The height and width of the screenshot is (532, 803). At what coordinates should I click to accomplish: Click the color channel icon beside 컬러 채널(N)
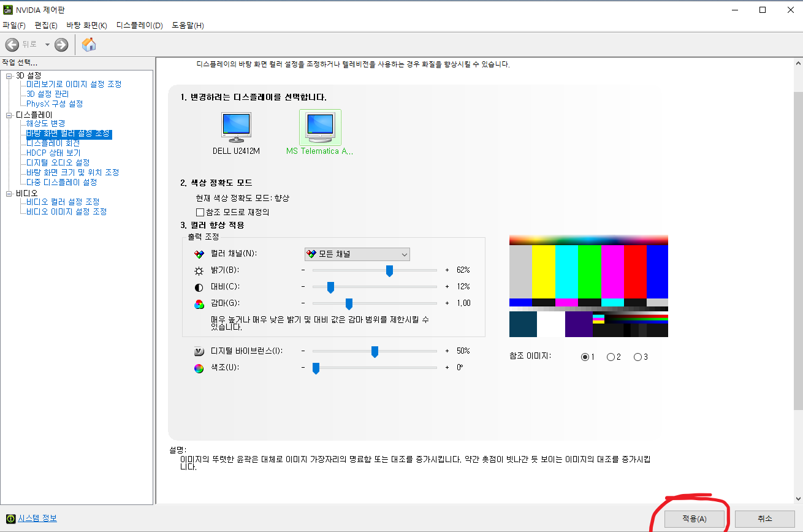pyautogui.click(x=199, y=254)
